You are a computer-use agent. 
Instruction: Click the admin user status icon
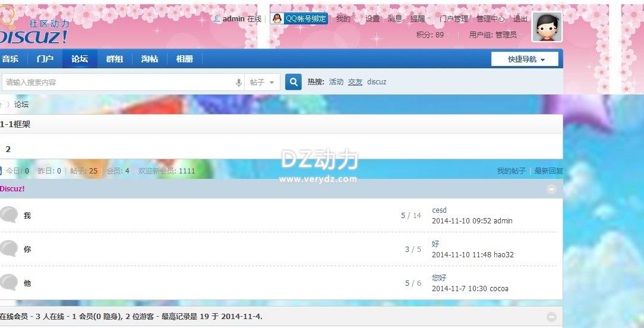(217, 19)
